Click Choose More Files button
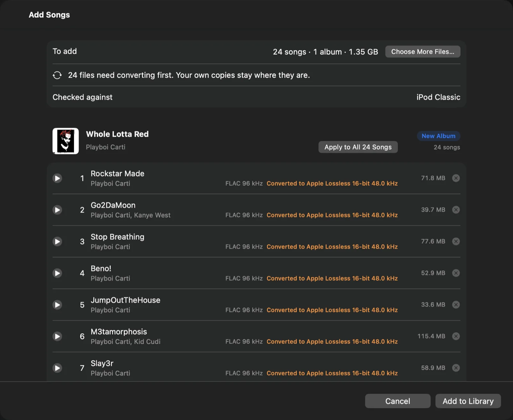 (423, 52)
